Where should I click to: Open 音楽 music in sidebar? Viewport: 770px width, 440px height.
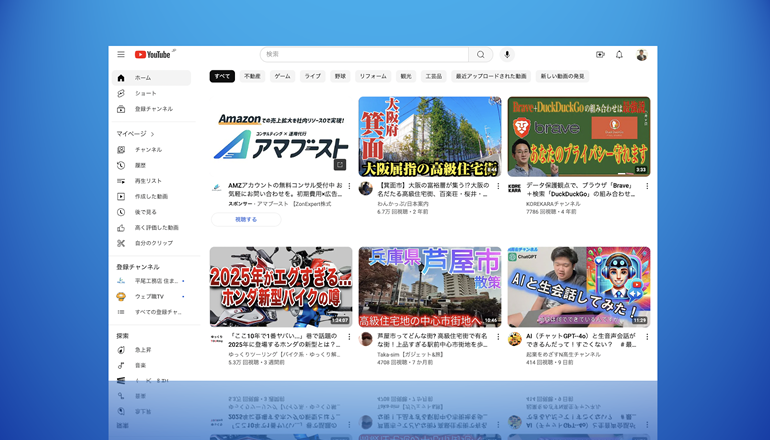point(151,365)
